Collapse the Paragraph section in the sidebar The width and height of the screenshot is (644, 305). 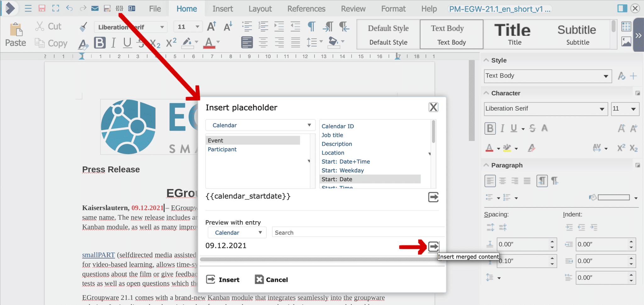click(x=487, y=165)
